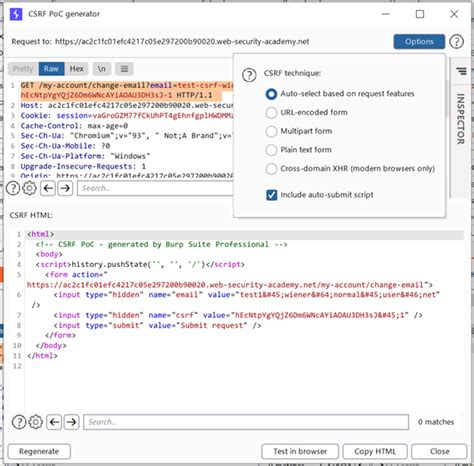
Task: Click the Cookie header line in request
Action: (x=127, y=116)
